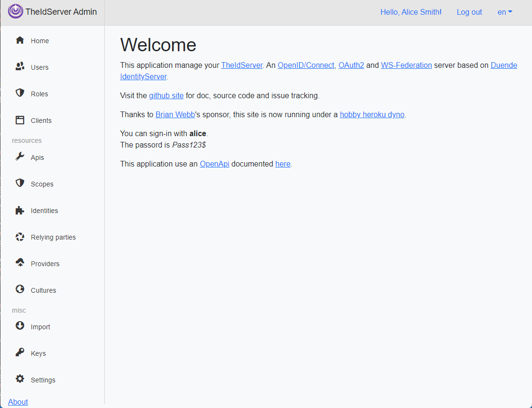The height and width of the screenshot is (408, 532).
Task: Click the TheIdServer purple logo icon
Action: (x=15, y=11)
